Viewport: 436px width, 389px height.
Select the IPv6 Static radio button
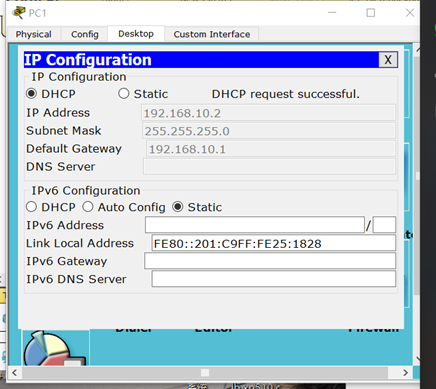[x=178, y=207]
